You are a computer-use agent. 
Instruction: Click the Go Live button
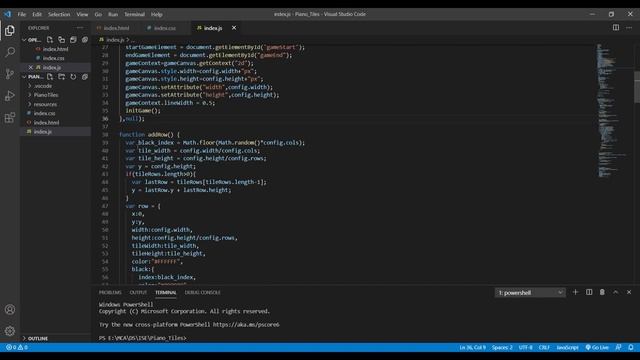coord(597,347)
